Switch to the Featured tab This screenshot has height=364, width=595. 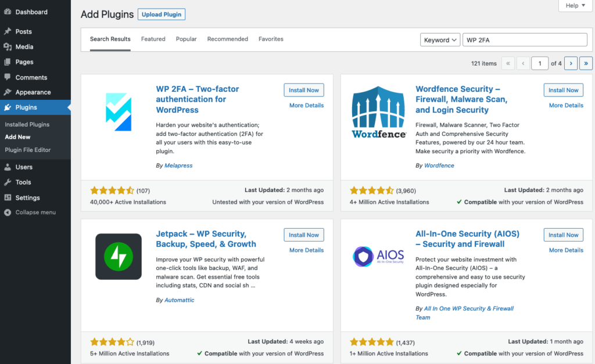(x=153, y=39)
